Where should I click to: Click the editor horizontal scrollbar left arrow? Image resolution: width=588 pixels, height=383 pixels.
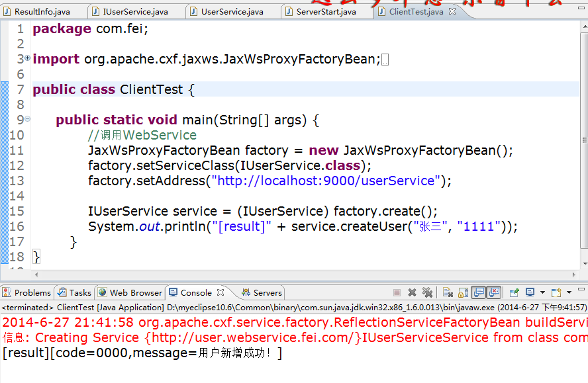click(36, 275)
